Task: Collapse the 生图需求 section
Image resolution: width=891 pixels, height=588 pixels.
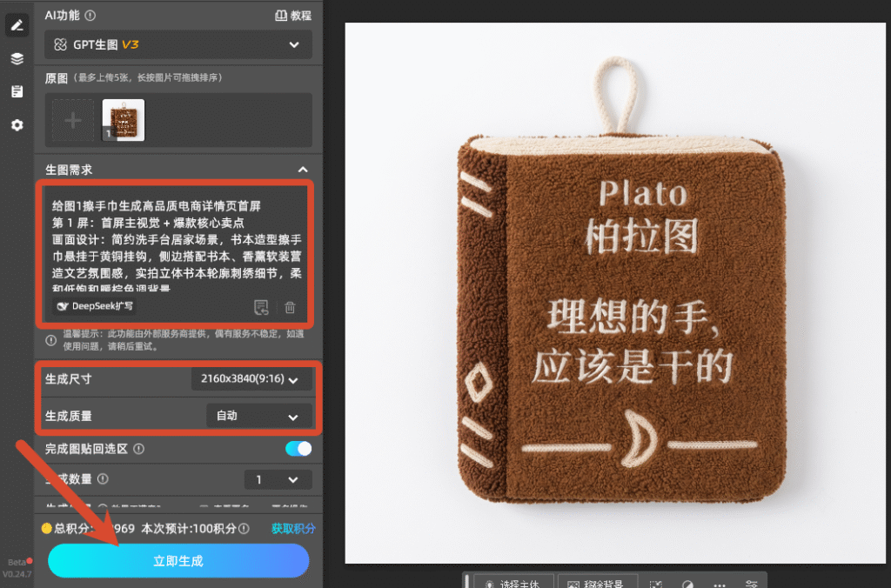Action: [x=303, y=170]
